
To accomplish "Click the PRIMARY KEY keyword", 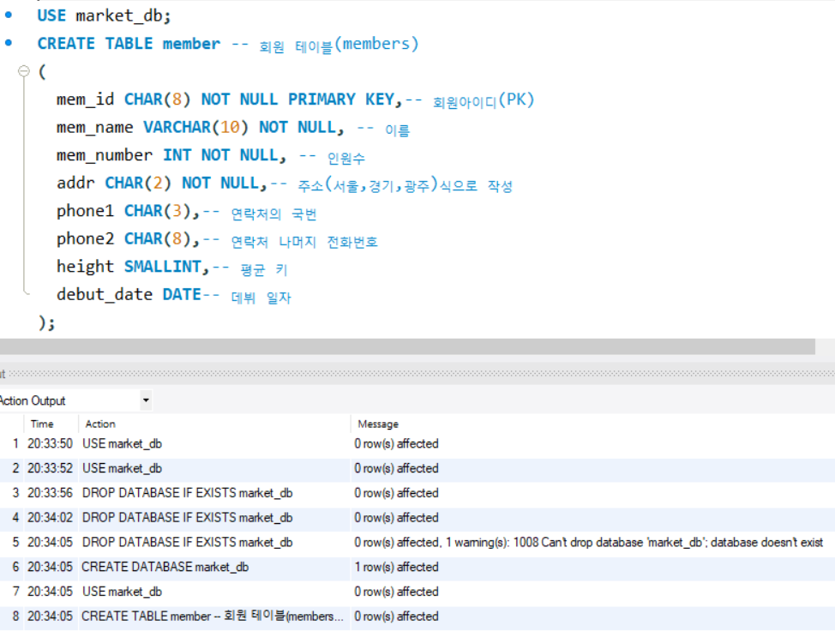I will pyautogui.click(x=341, y=99).
